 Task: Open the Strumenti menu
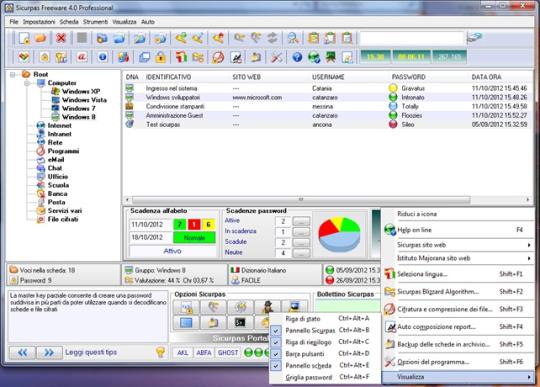click(95, 22)
